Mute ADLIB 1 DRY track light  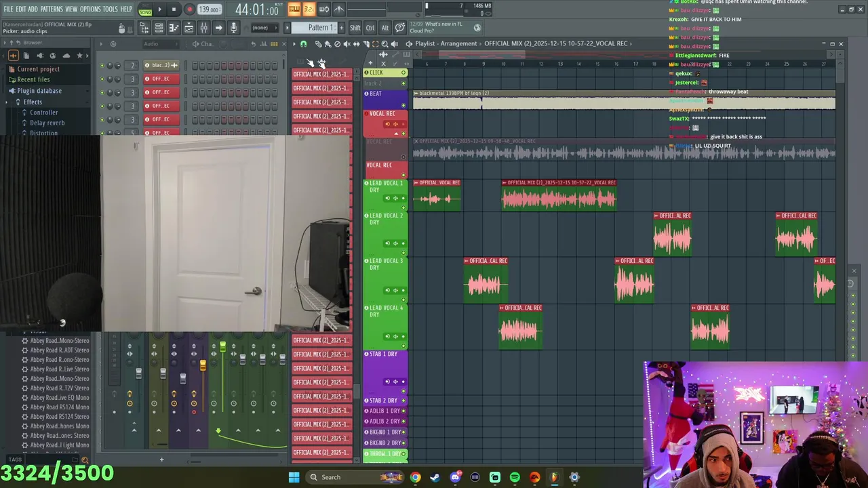point(403,411)
